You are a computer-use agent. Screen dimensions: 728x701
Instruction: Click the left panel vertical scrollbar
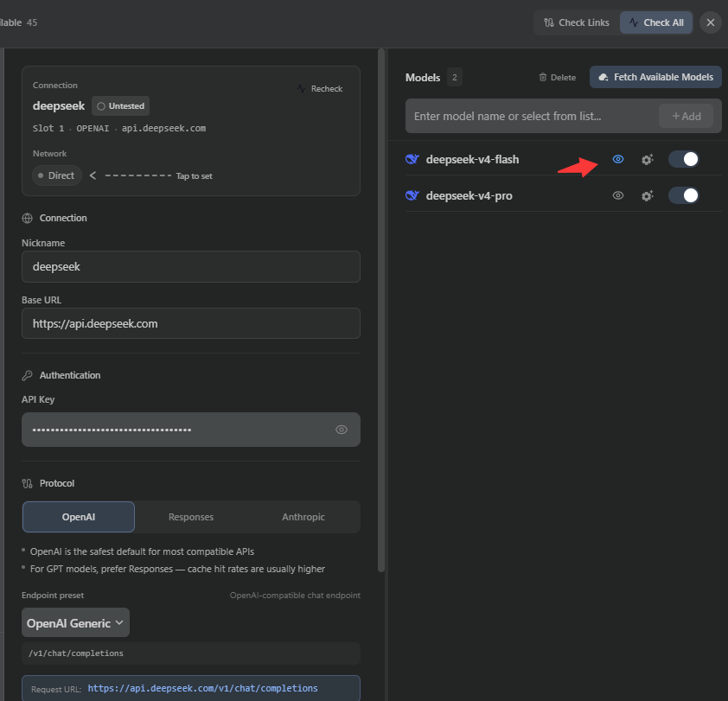click(381, 310)
